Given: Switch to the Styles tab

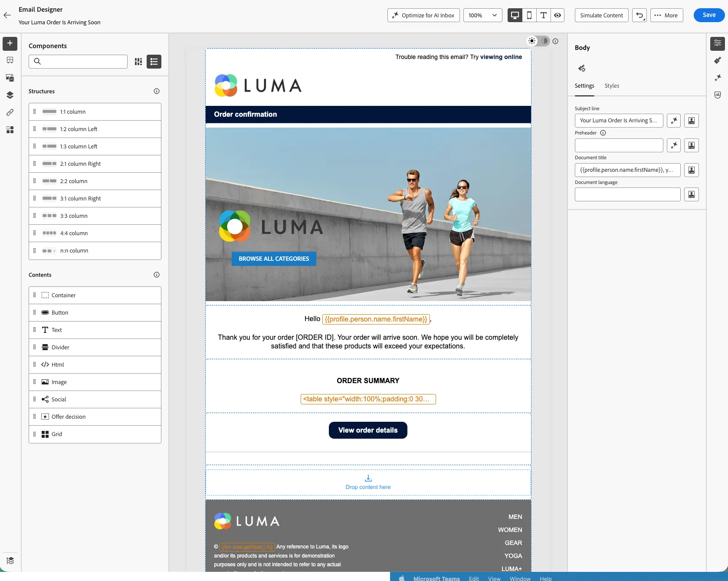Looking at the screenshot, I should [x=612, y=86].
